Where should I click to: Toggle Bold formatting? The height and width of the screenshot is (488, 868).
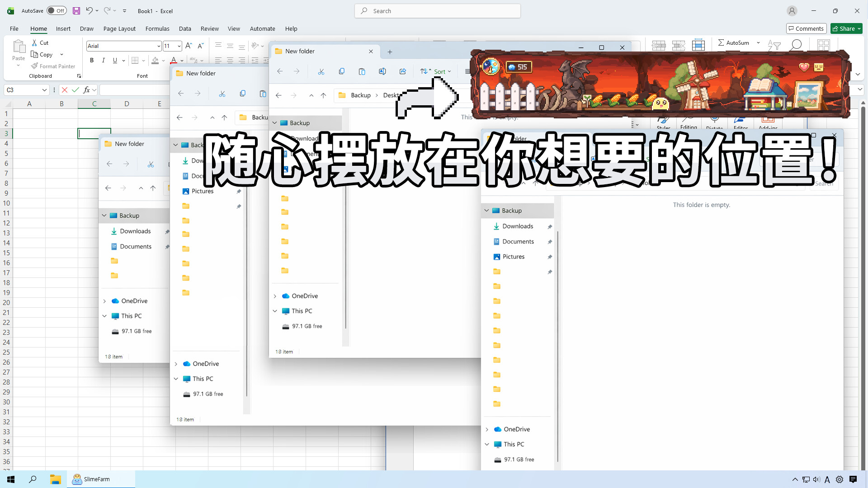click(92, 60)
